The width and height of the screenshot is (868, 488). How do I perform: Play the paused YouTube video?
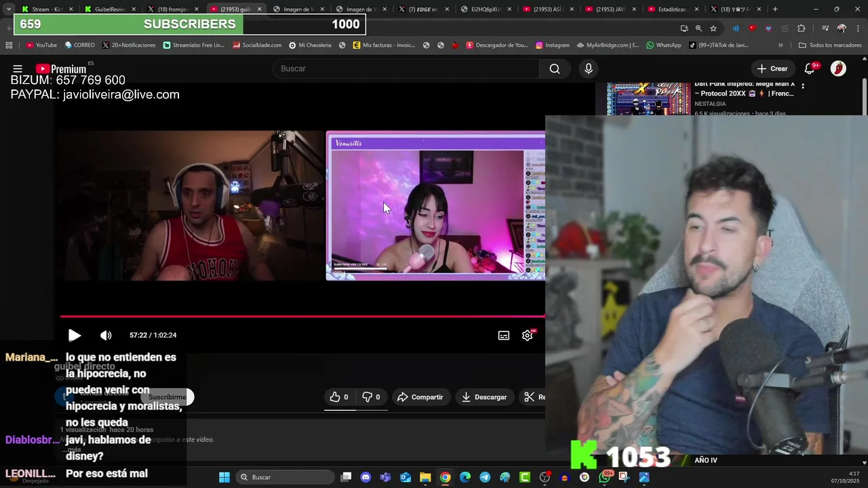[x=75, y=335]
